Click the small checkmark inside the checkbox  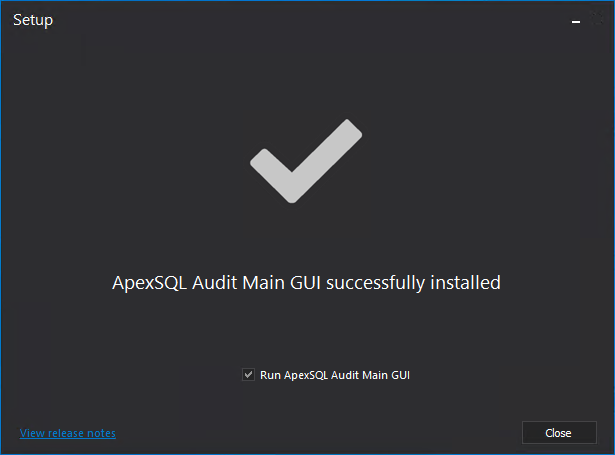(248, 375)
